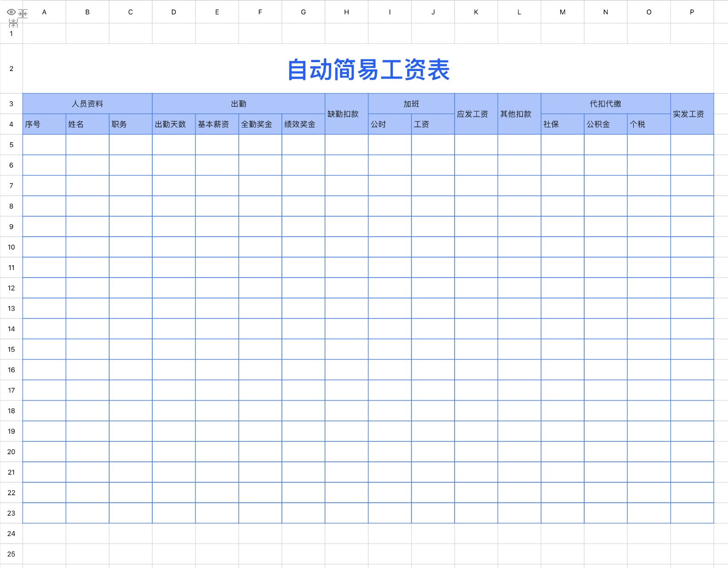Select the 人员资料 header cell
This screenshot has height=568, width=728.
click(87, 103)
